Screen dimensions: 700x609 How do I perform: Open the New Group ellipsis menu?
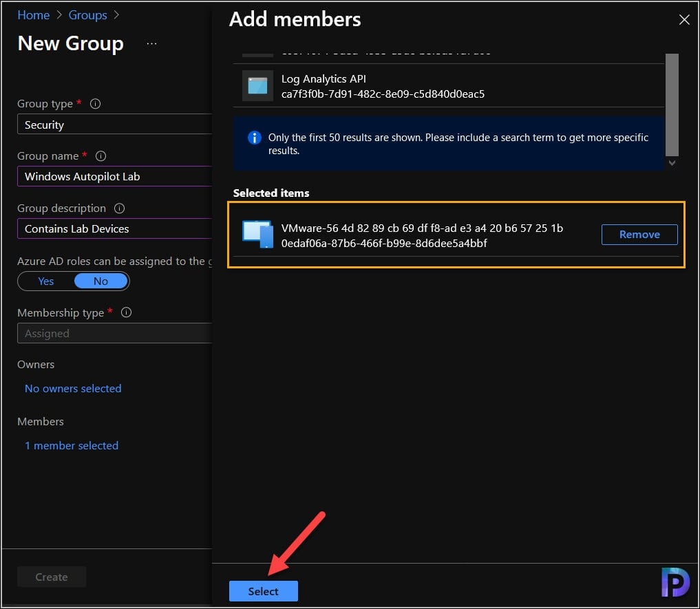click(x=152, y=44)
